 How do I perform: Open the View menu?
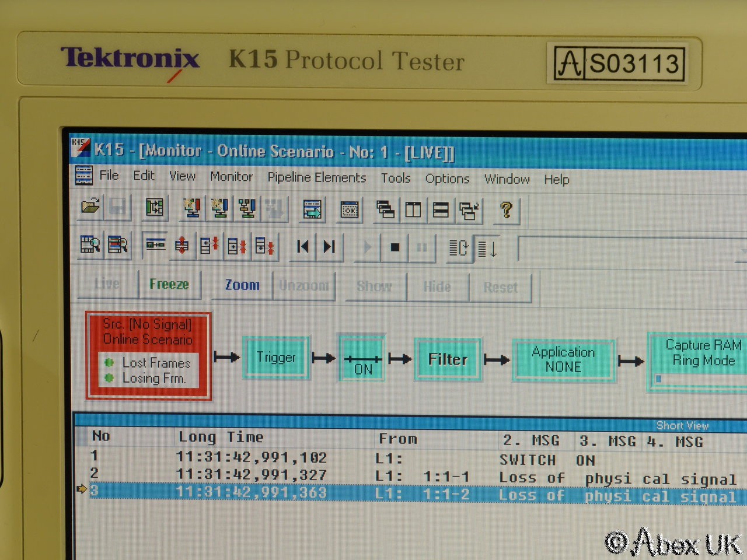(182, 176)
